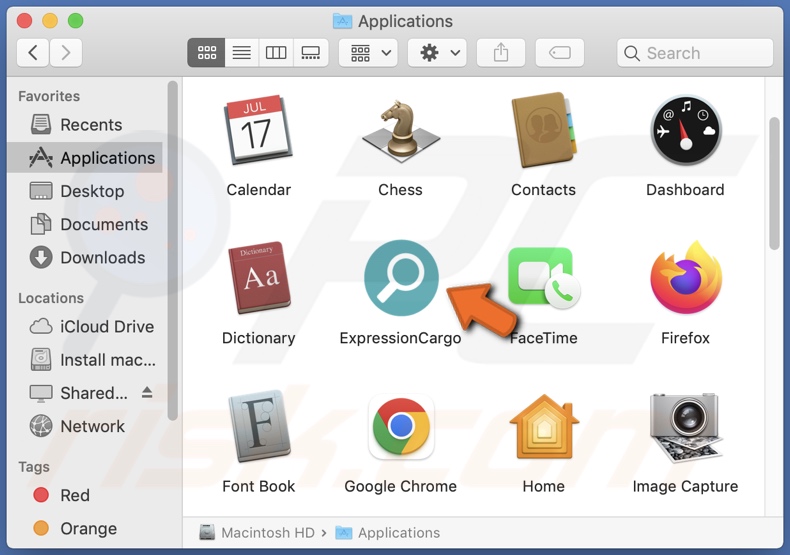Select the Image Capture app icon

pos(686,428)
